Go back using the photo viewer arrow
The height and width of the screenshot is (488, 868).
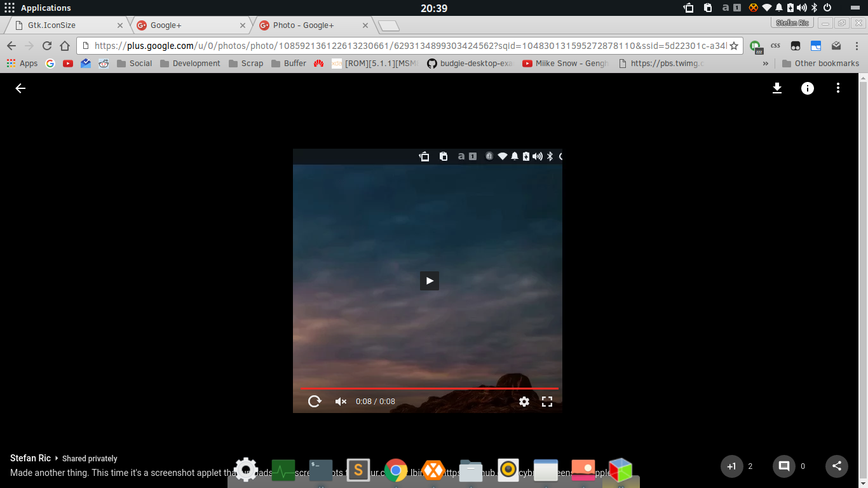coord(20,88)
